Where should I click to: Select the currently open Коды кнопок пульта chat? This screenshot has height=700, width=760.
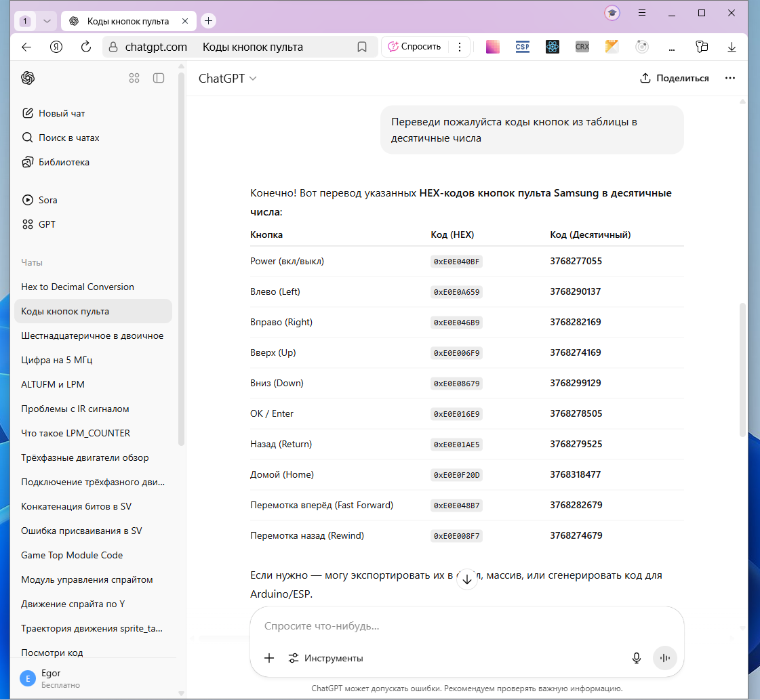click(93, 311)
